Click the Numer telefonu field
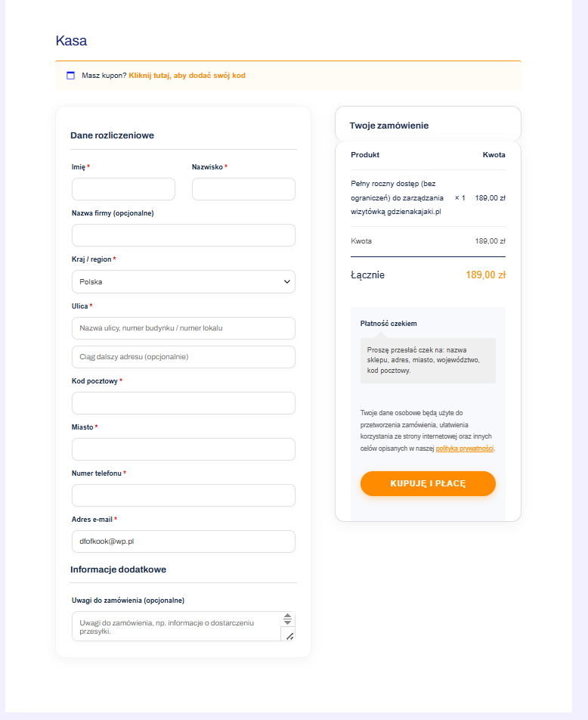The width and height of the screenshot is (588, 720). pyautogui.click(x=183, y=495)
